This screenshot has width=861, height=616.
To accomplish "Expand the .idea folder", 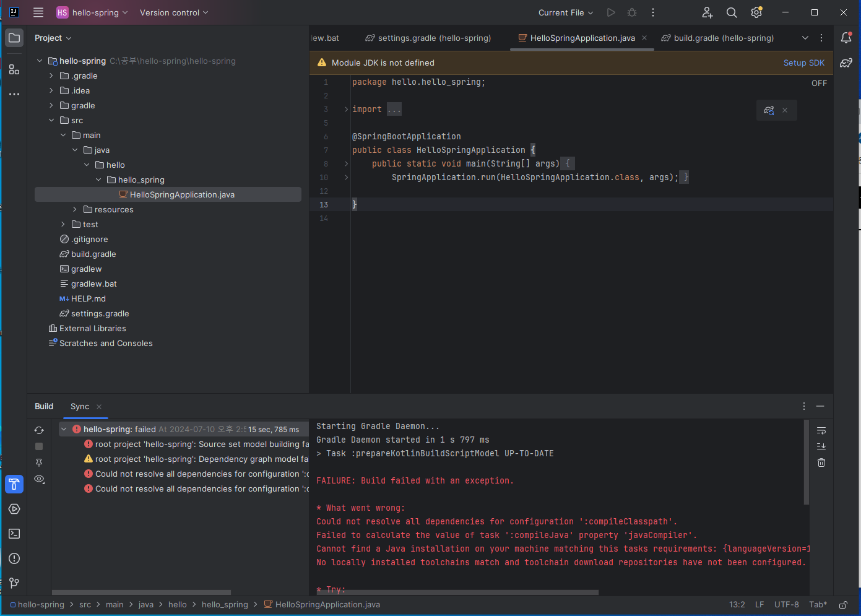I will 51,90.
